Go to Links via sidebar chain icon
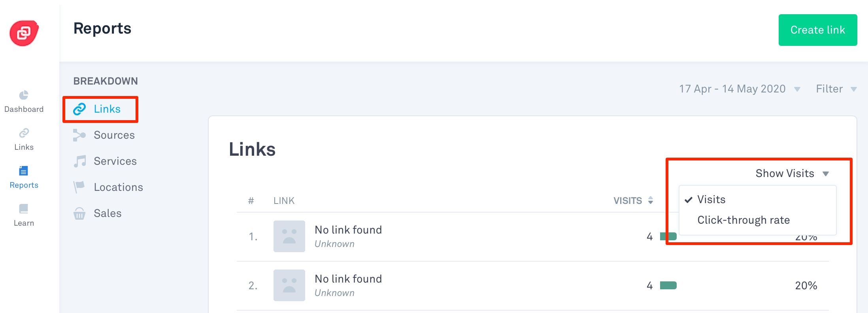The height and width of the screenshot is (313, 868). pos(24,133)
